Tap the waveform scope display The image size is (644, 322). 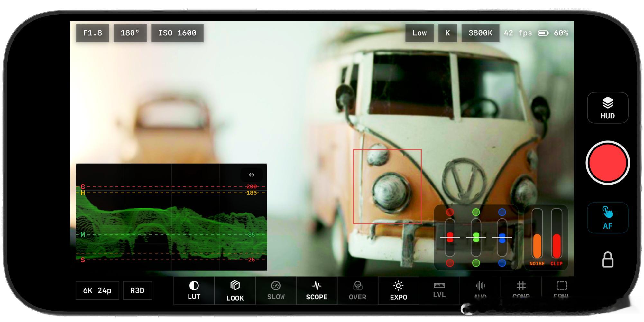click(x=171, y=217)
